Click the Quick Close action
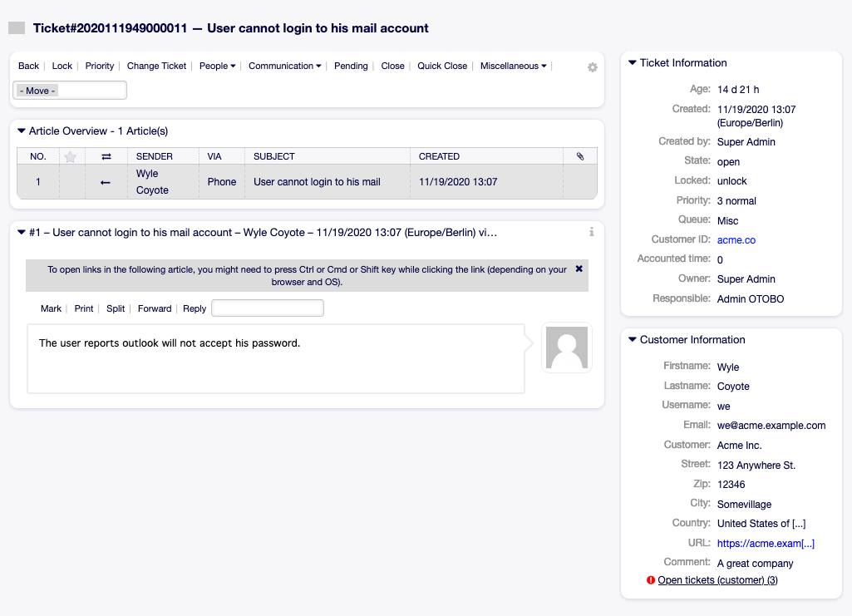This screenshot has height=616, width=852. 442,67
